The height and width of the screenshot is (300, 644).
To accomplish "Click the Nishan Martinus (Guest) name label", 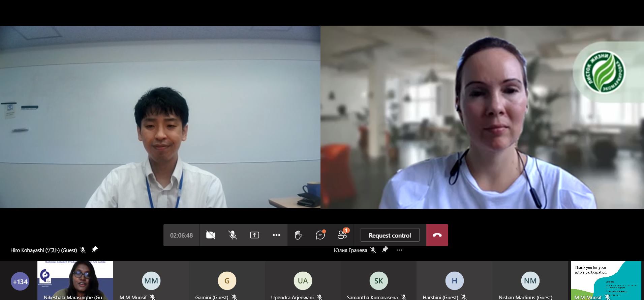I will pos(525,297).
